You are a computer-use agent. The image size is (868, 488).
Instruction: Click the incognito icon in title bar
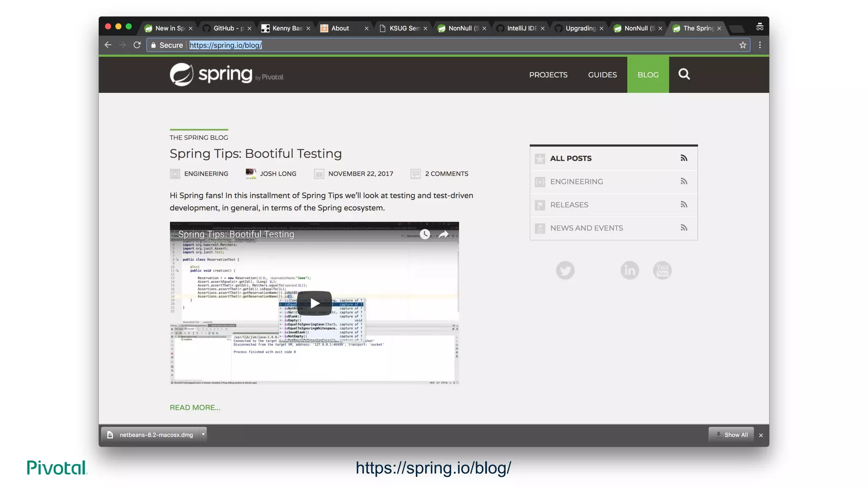[x=759, y=27]
